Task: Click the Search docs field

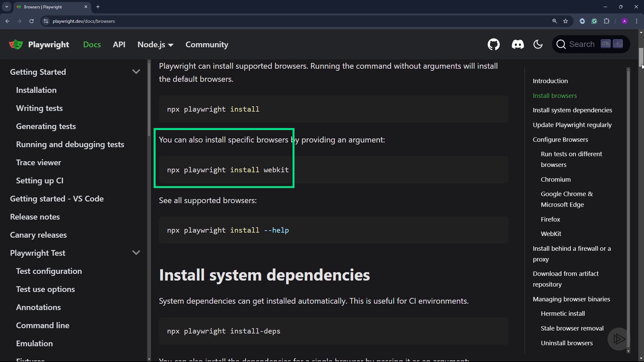Action: pos(591,44)
